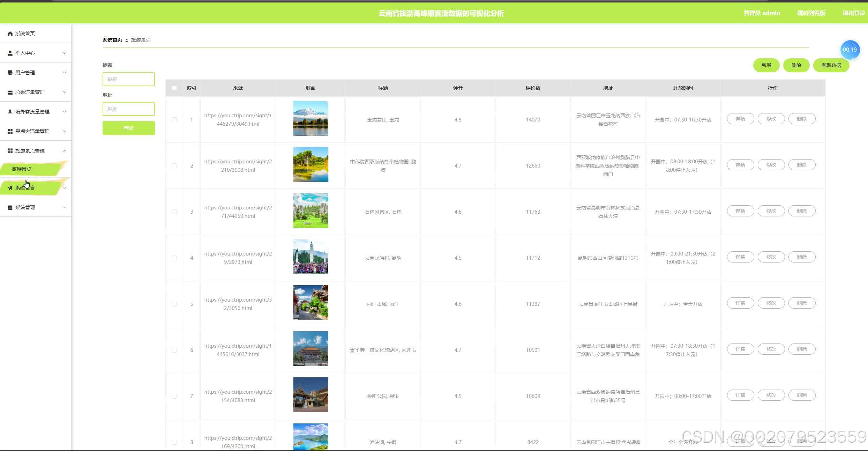Screen dimensions: 868x451
Task: Click 详情 for 云南民族村 row
Action: pos(740,257)
